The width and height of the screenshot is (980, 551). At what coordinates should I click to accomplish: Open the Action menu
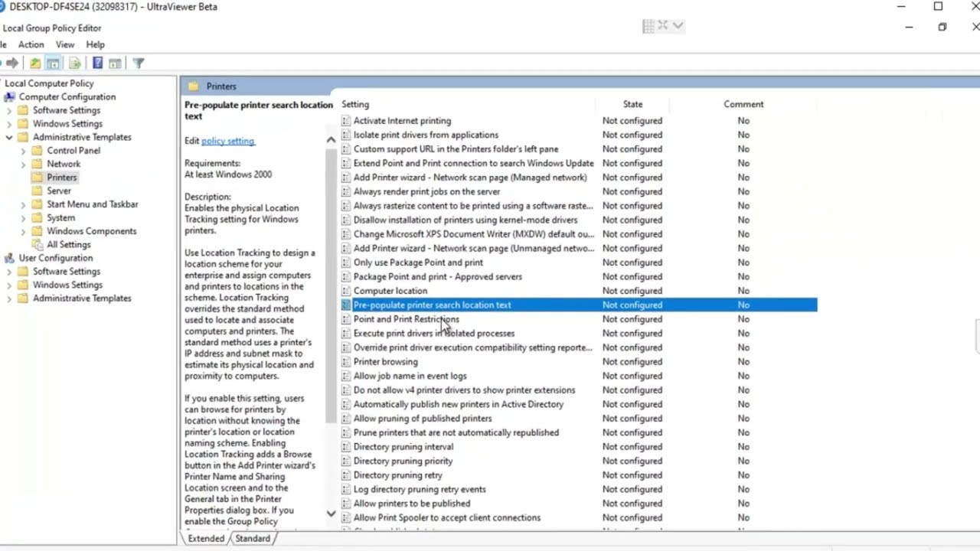31,45
